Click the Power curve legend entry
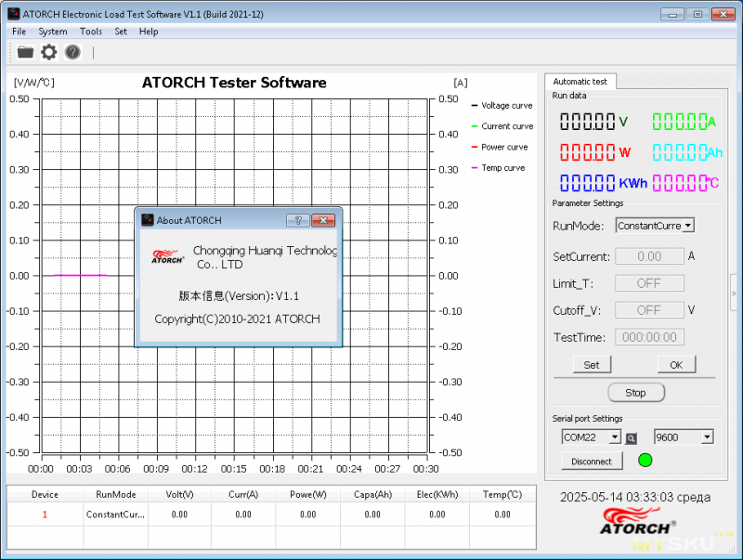The image size is (743, 560). [500, 148]
